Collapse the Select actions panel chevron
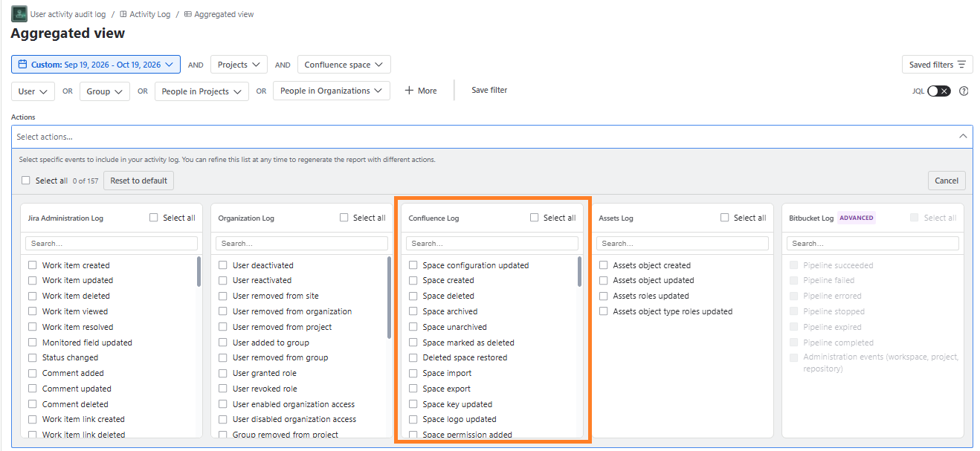This screenshot has width=980, height=451. (963, 137)
